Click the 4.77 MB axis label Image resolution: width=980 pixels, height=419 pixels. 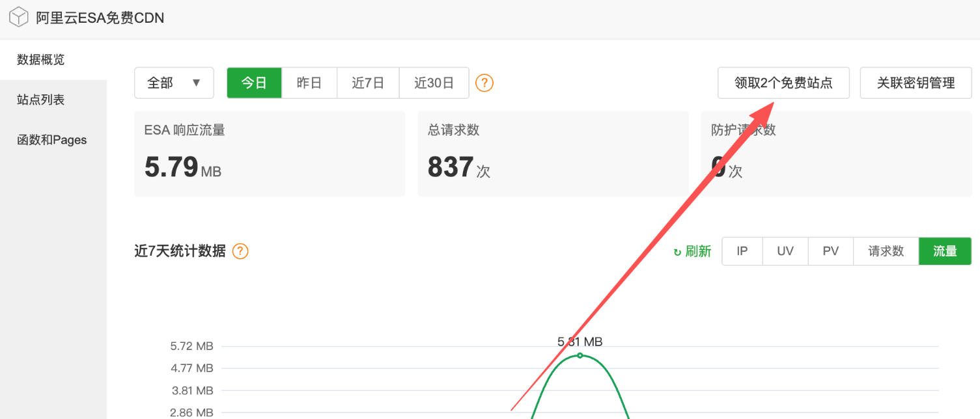pyautogui.click(x=192, y=368)
